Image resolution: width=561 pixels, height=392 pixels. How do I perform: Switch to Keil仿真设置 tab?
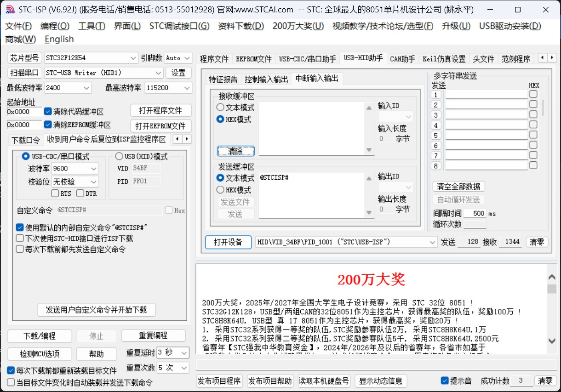point(444,59)
